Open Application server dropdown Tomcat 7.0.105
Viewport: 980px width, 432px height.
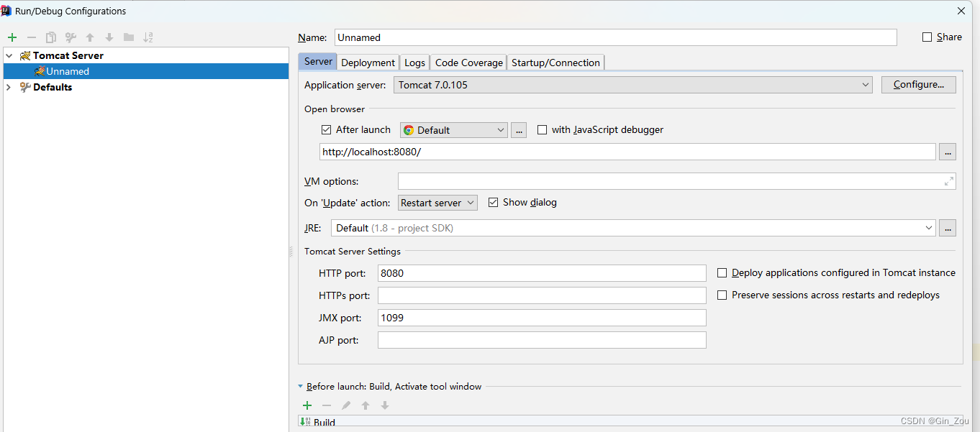633,85
